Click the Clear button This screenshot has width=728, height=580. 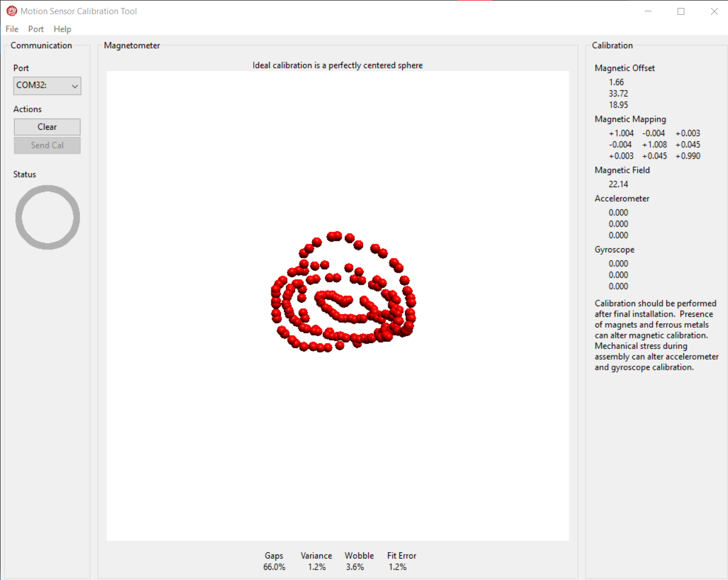(x=47, y=127)
